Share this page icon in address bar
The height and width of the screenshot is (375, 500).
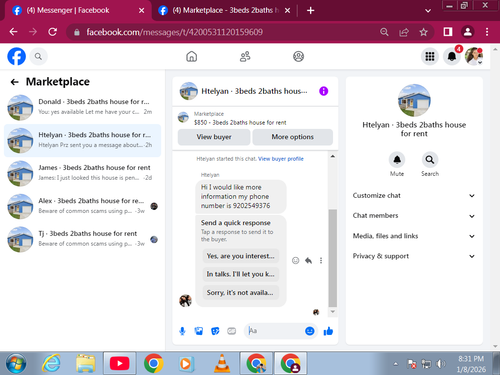tap(404, 32)
